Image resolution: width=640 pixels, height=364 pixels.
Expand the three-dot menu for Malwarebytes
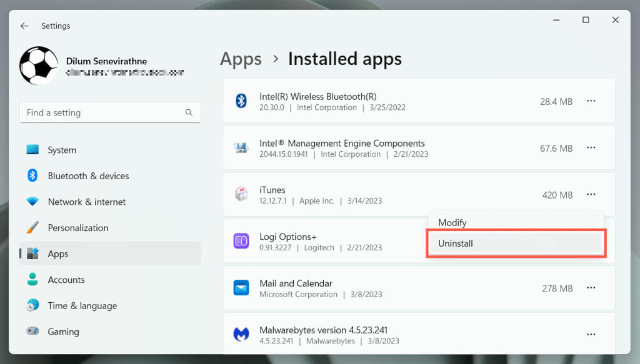point(591,335)
